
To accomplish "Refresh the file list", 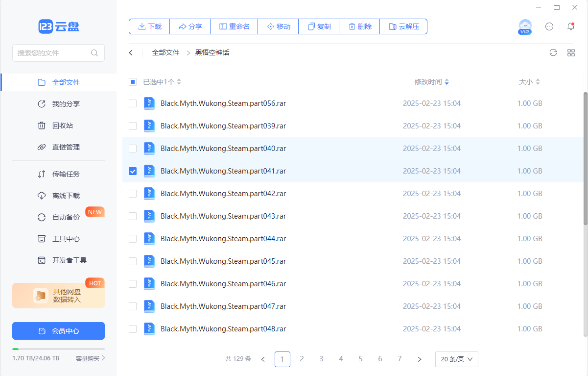I will click(x=553, y=52).
